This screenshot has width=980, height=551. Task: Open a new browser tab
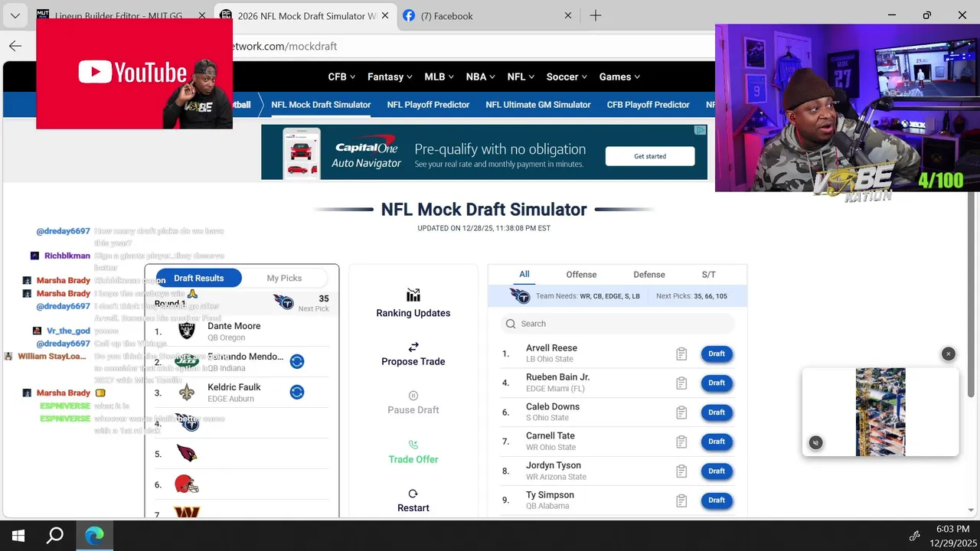pos(596,15)
